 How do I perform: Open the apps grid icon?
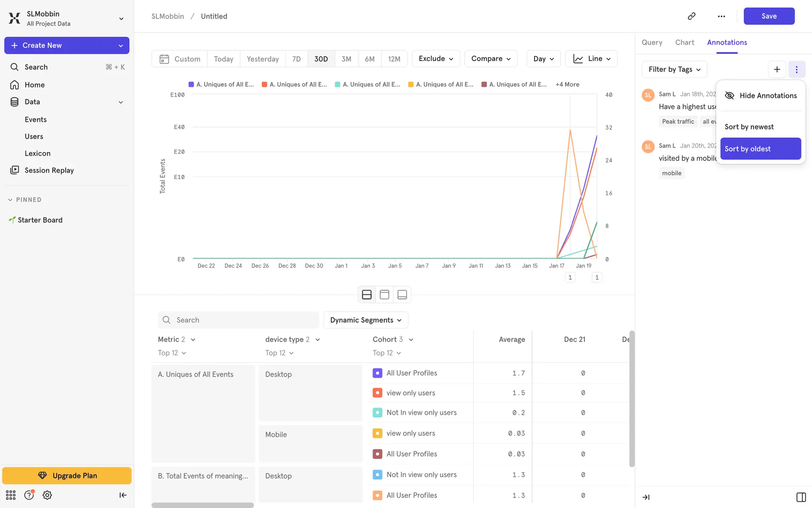click(x=11, y=495)
